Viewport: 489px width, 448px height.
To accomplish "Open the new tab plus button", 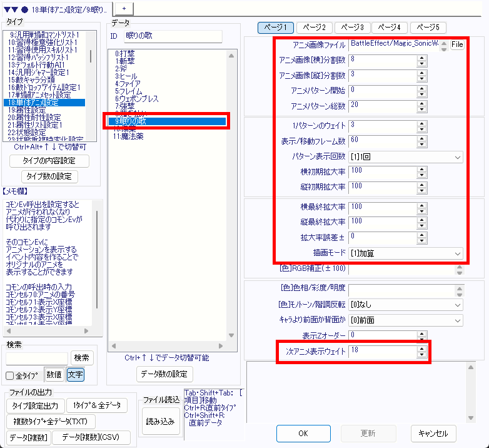I will [x=124, y=6].
